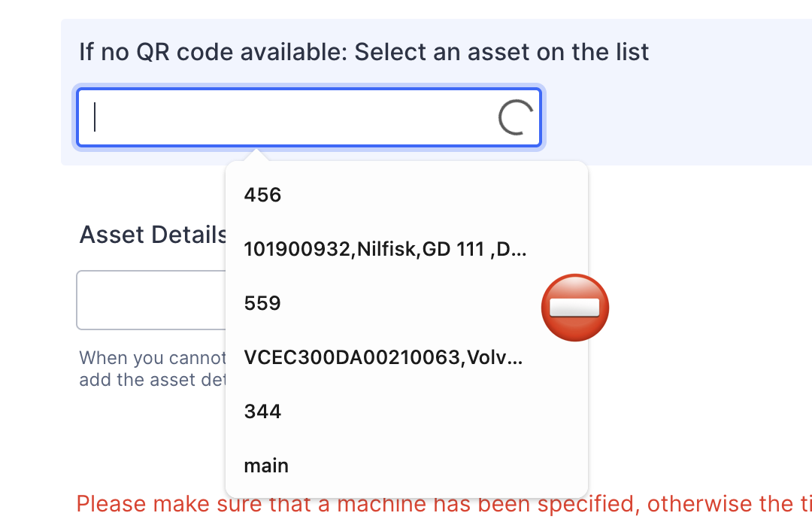Click the text cursor in the asset field

click(x=95, y=117)
